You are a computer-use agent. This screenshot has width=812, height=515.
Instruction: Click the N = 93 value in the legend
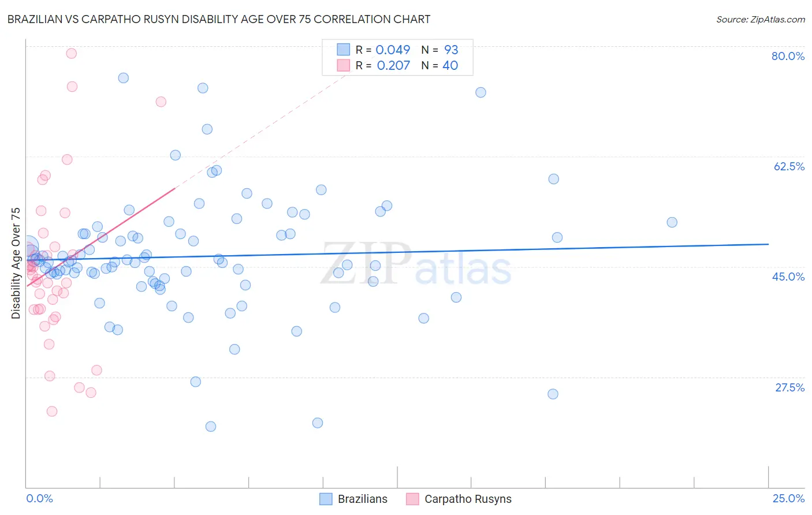[x=439, y=50]
